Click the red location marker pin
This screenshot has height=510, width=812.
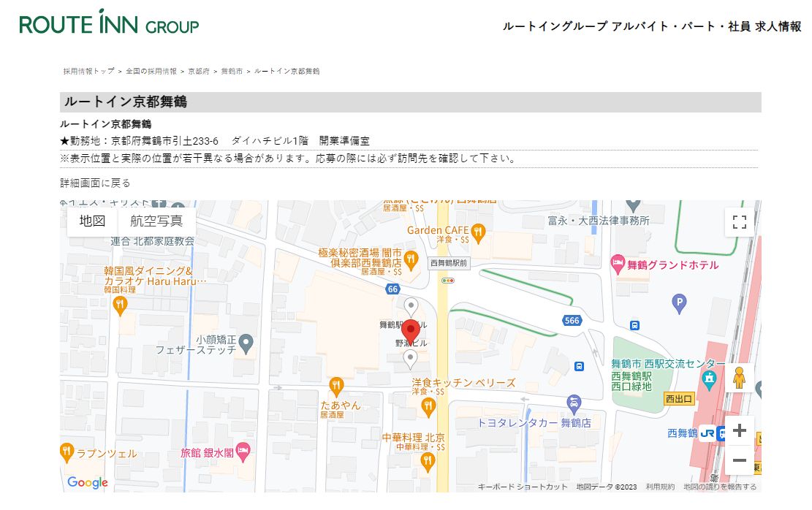pos(411,332)
